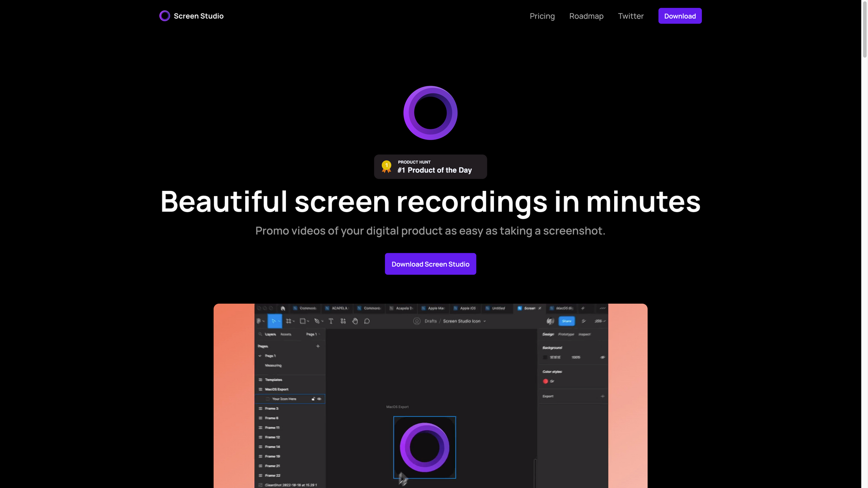Open the Screen Studio Icon file dropdown
This screenshot has height=488, width=868.
485,321
